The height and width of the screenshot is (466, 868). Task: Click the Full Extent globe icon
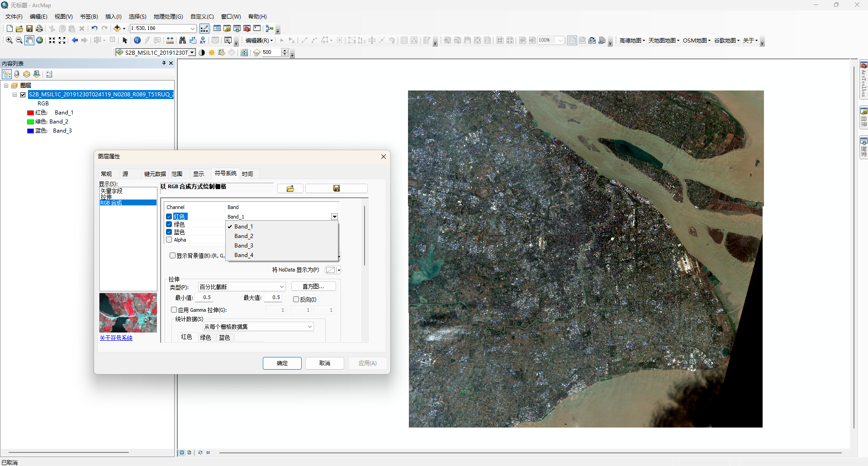[40, 40]
